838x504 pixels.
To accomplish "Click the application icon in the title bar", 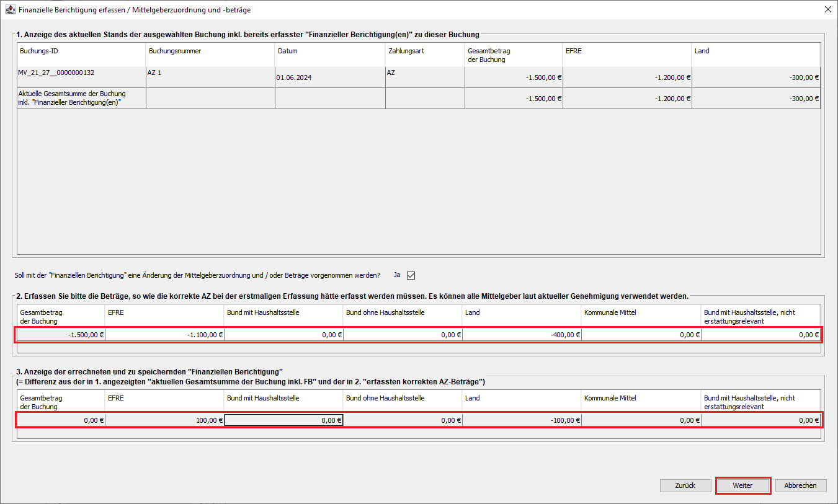I will (10, 10).
